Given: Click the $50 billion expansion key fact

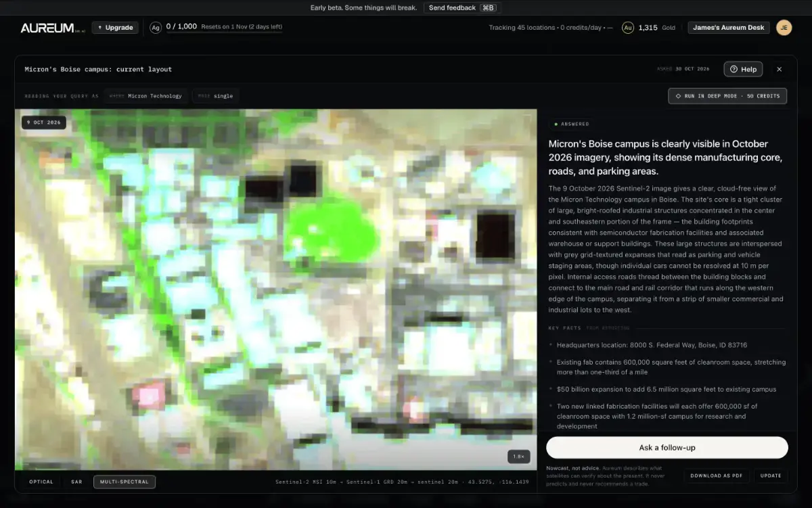Looking at the screenshot, I should 667,389.
